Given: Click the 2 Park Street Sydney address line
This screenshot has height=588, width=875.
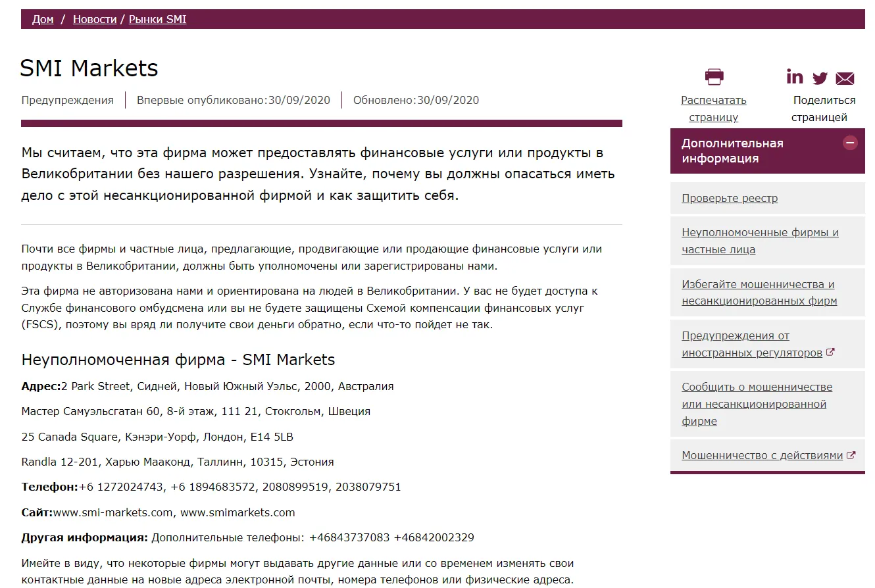Looking at the screenshot, I should coord(208,386).
